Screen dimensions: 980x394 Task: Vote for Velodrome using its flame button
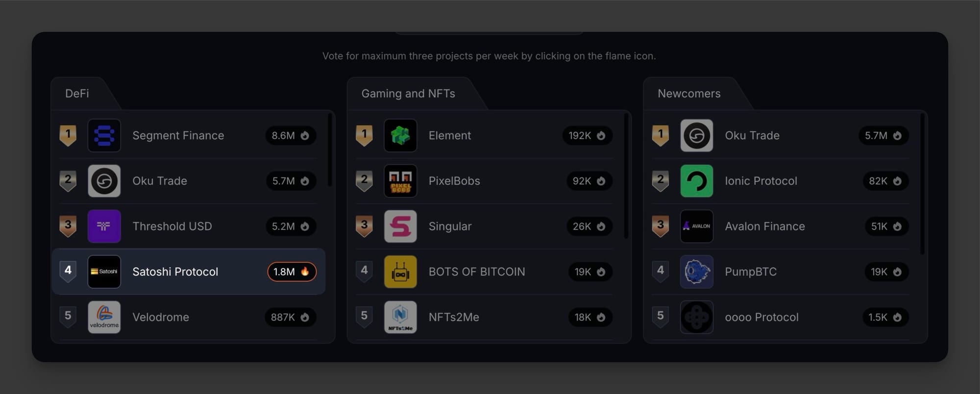[291, 317]
